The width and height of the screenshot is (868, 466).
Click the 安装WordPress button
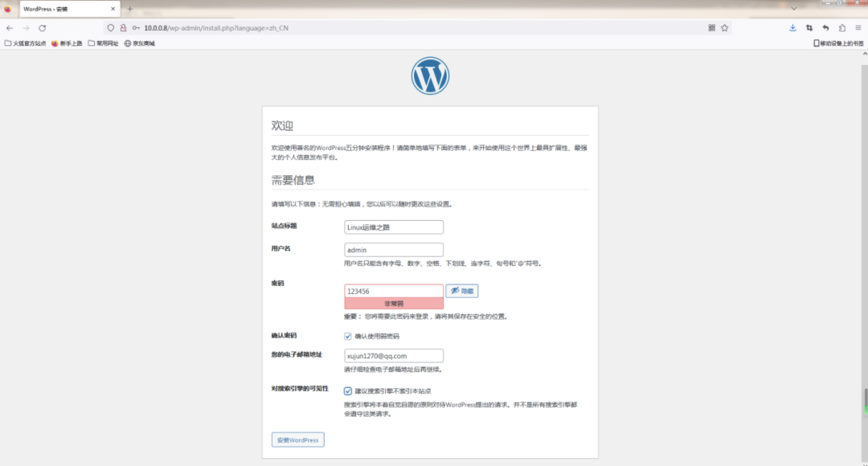(298, 439)
